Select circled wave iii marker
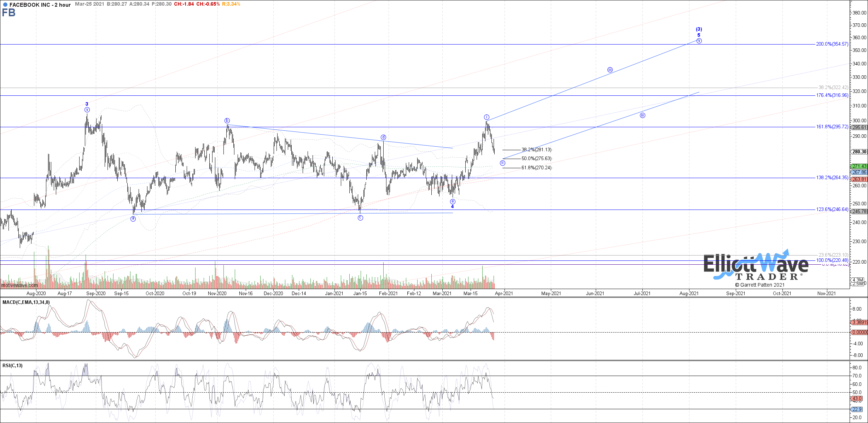The width and height of the screenshot is (868, 423). point(610,70)
